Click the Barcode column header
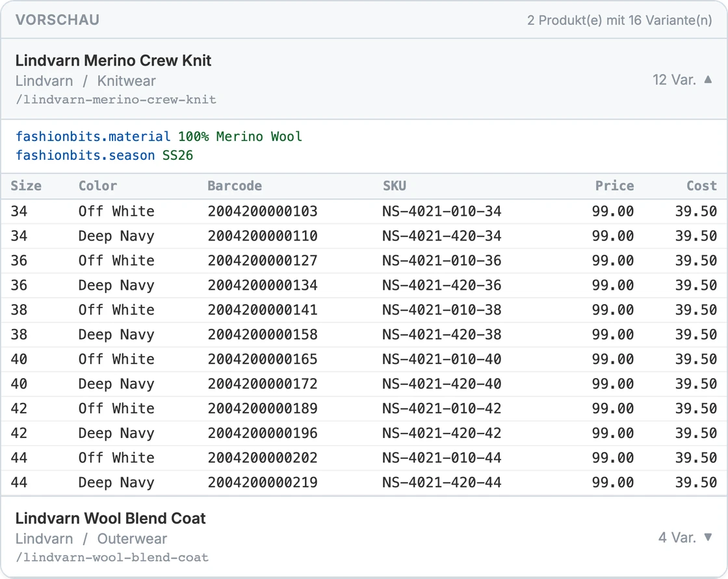 tap(235, 186)
